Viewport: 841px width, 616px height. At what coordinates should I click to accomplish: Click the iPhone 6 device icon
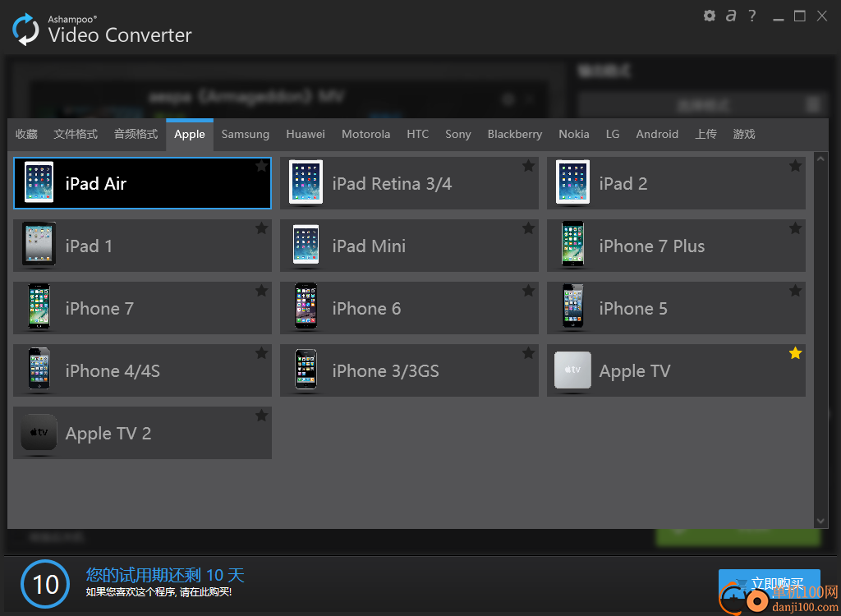tap(306, 306)
